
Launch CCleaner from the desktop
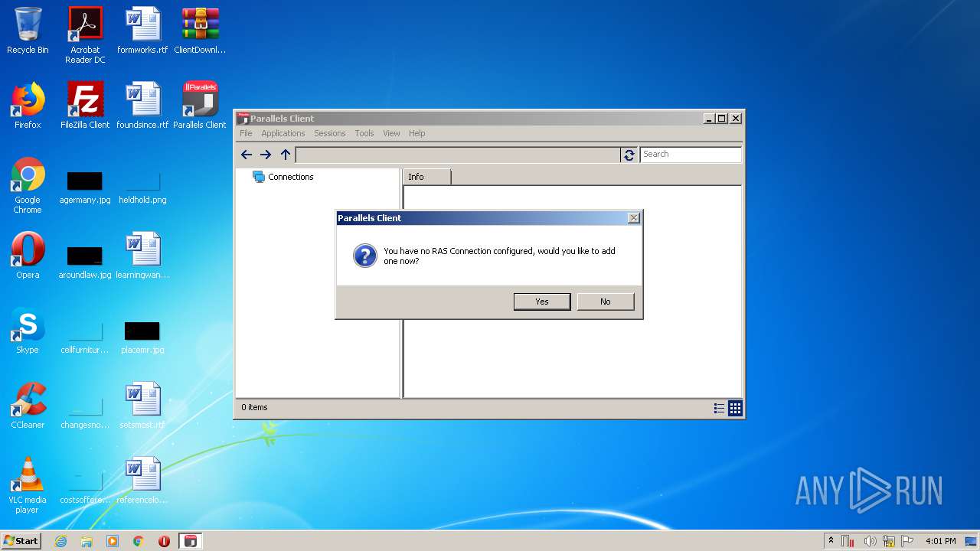coord(28,406)
